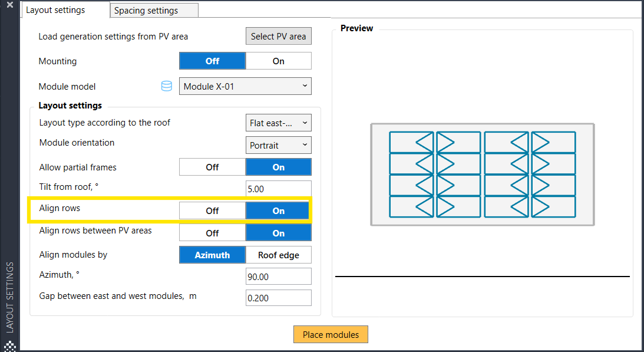This screenshot has width=644, height=352.
Task: Click the 'Align rows' label text
Action: tap(60, 208)
